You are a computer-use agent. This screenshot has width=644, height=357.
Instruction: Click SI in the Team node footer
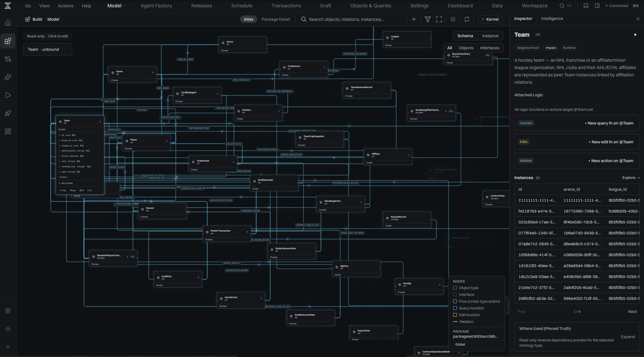pos(82,190)
